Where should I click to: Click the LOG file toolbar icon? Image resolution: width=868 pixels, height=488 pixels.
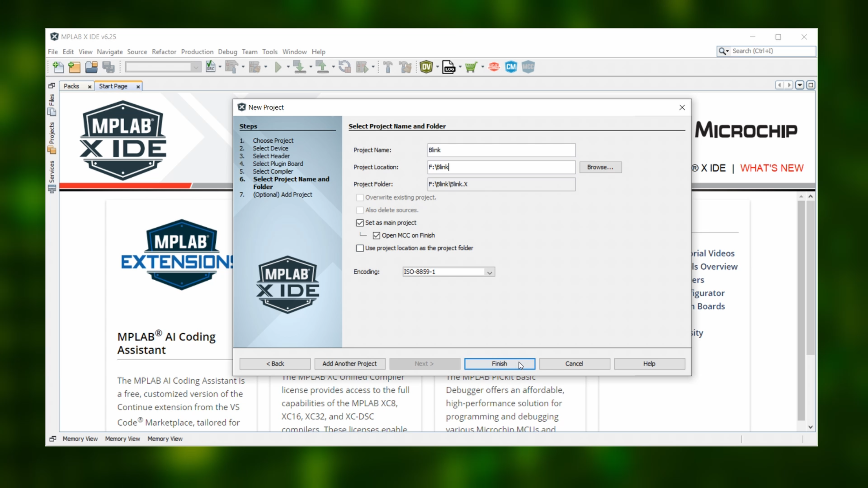(x=449, y=67)
